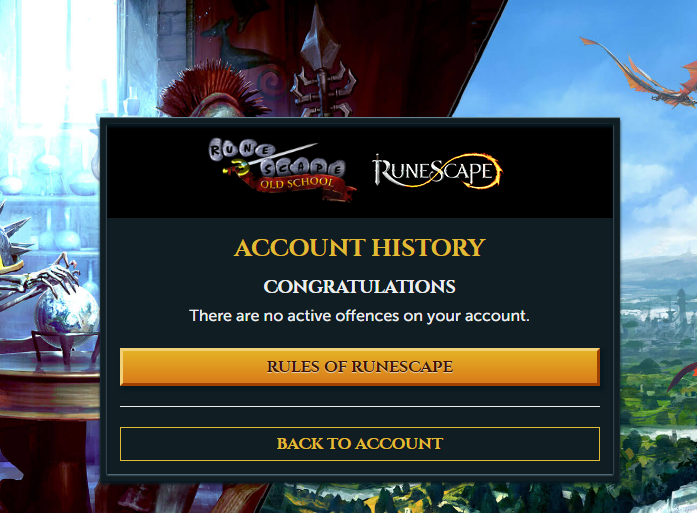Image resolution: width=697 pixels, height=513 pixels.
Task: Click the white divider line between buttons
Action: (360, 406)
